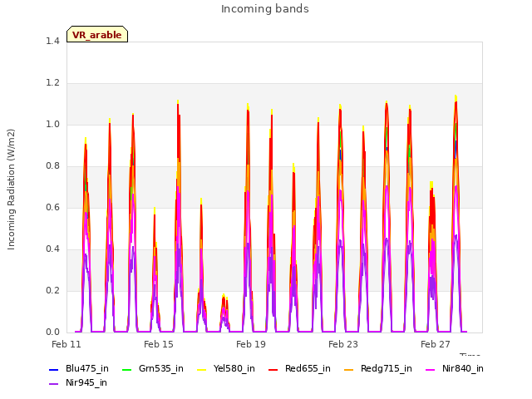
Task: Click the Blu475_in legend label
Action: (87, 368)
